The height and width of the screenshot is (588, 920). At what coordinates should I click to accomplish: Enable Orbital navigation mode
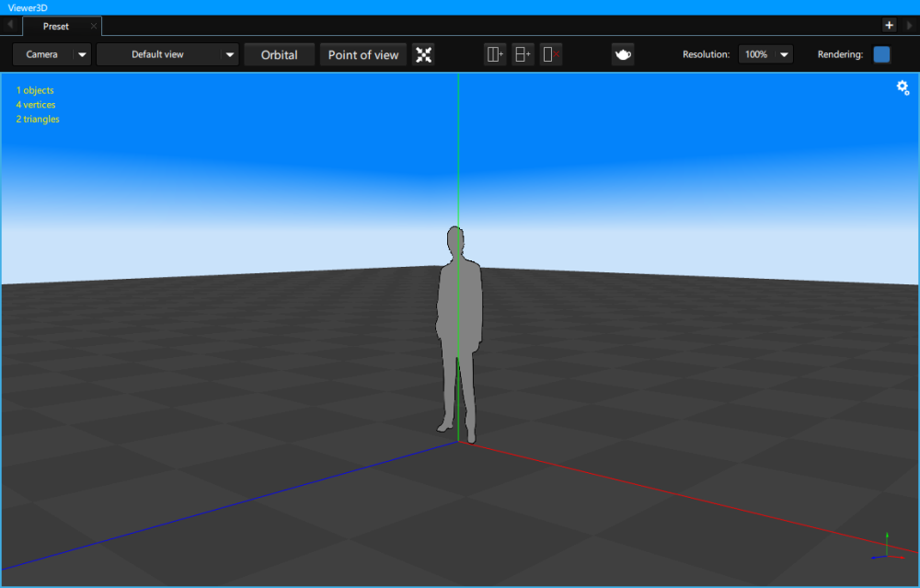(x=279, y=54)
